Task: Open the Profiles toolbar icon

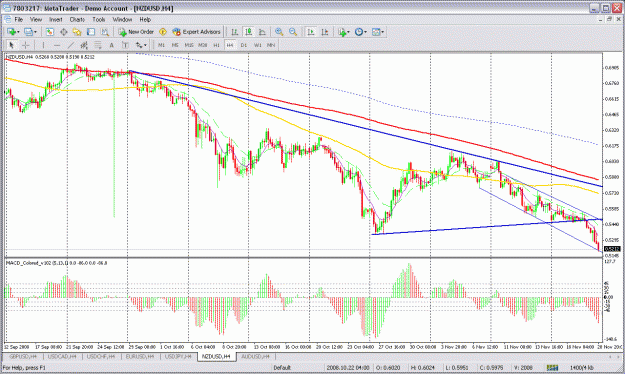Action: pos(28,32)
